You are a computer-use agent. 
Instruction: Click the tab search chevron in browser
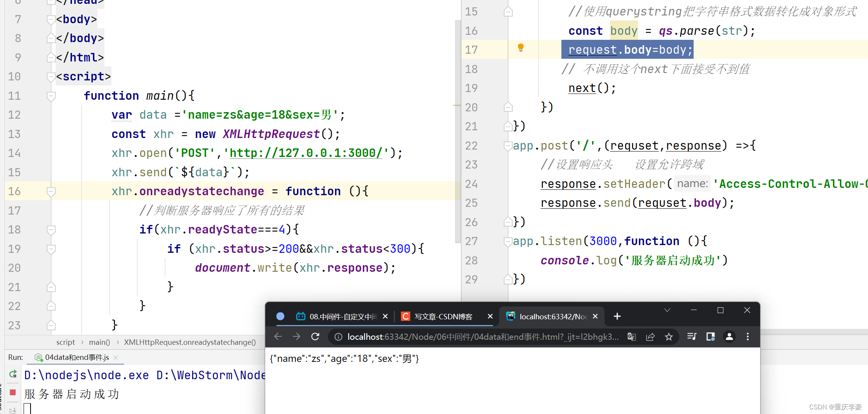(667, 310)
